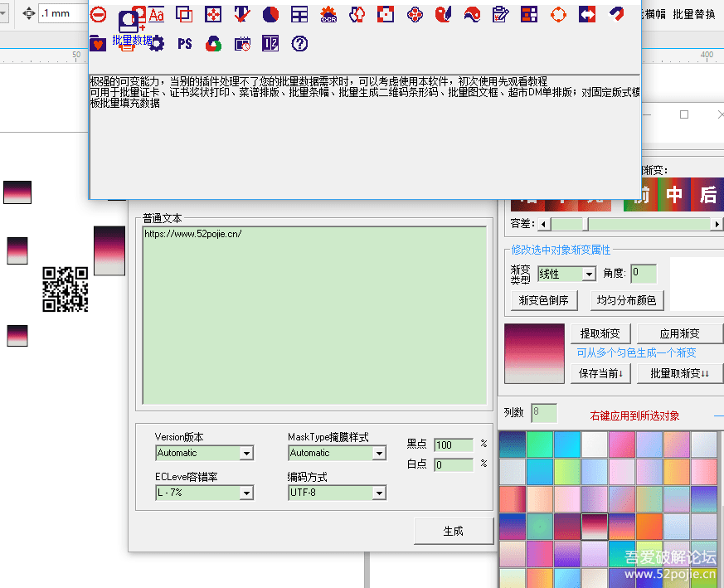Select a gradient swatch from the color grid
Image resolution: width=724 pixels, height=588 pixels.
click(x=595, y=525)
